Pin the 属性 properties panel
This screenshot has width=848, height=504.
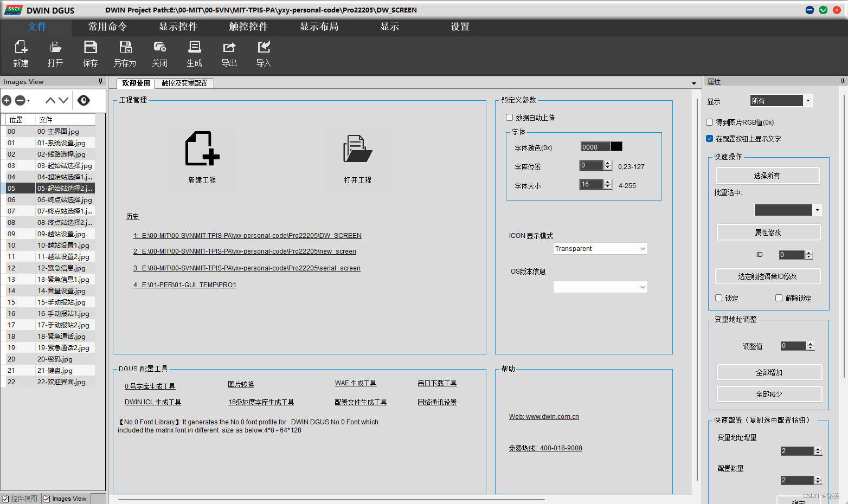click(x=843, y=81)
